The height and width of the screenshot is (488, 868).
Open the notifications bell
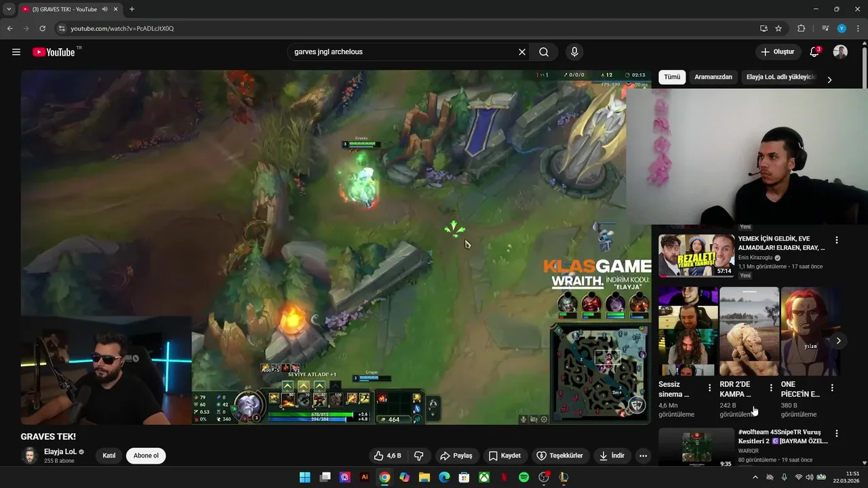tap(814, 52)
